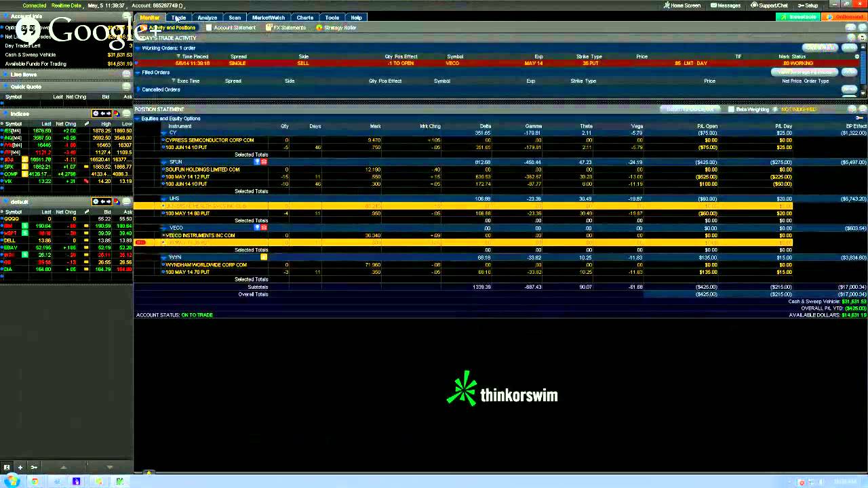Select the Monitor tab
Viewport: 868px width, 488px height.
pos(149,18)
